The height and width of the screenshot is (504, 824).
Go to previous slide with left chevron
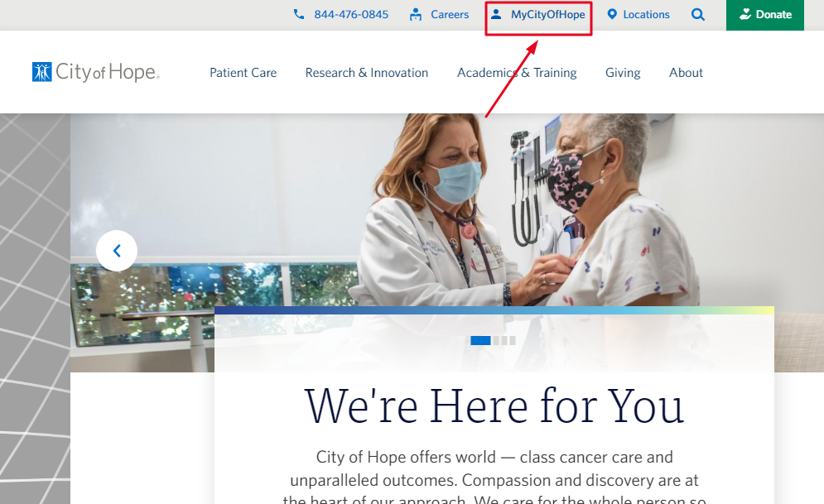tap(117, 251)
